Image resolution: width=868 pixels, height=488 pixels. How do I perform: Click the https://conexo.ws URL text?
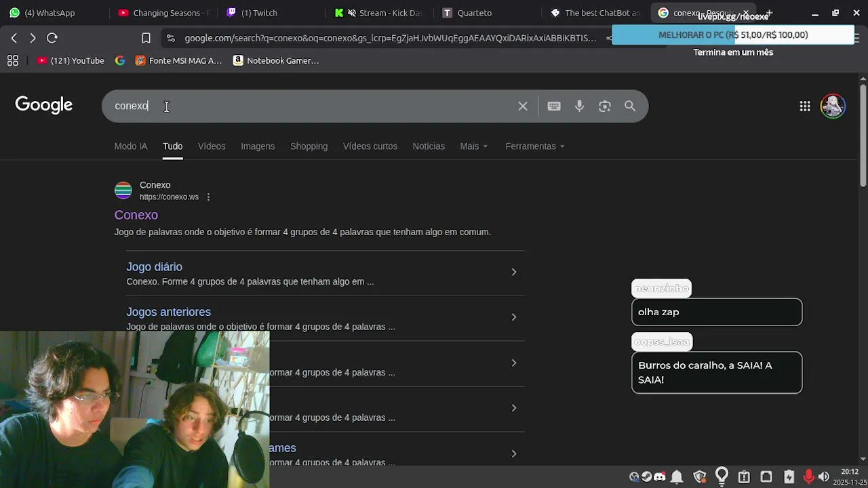[169, 197]
